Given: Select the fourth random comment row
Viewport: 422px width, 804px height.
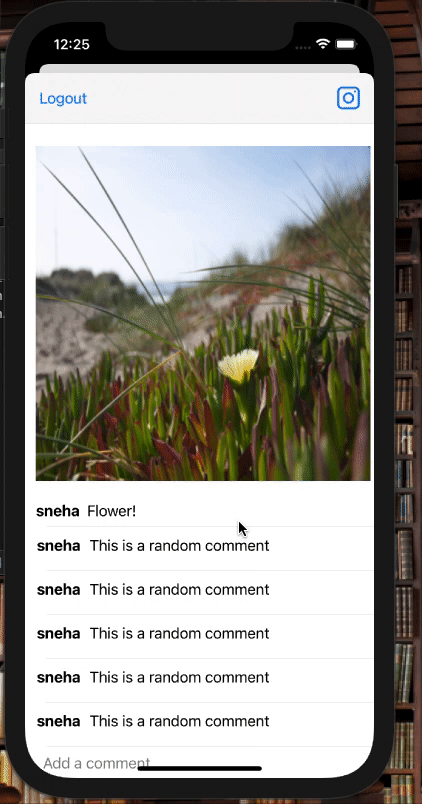Looking at the screenshot, I should (199, 680).
